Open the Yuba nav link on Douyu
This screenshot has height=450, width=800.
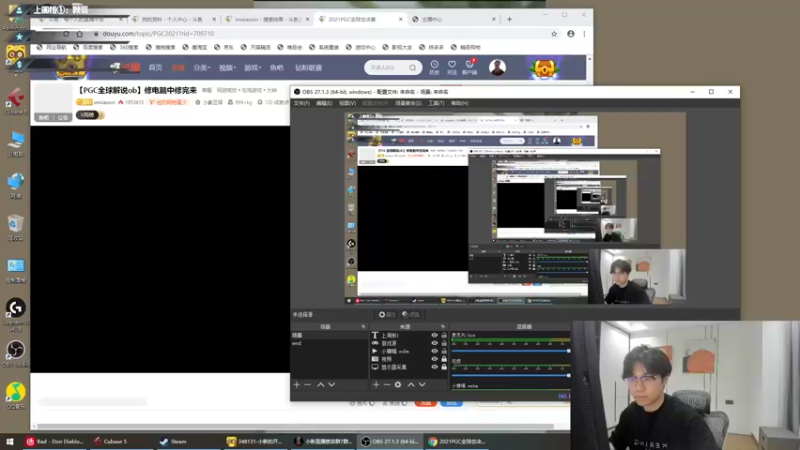277,67
